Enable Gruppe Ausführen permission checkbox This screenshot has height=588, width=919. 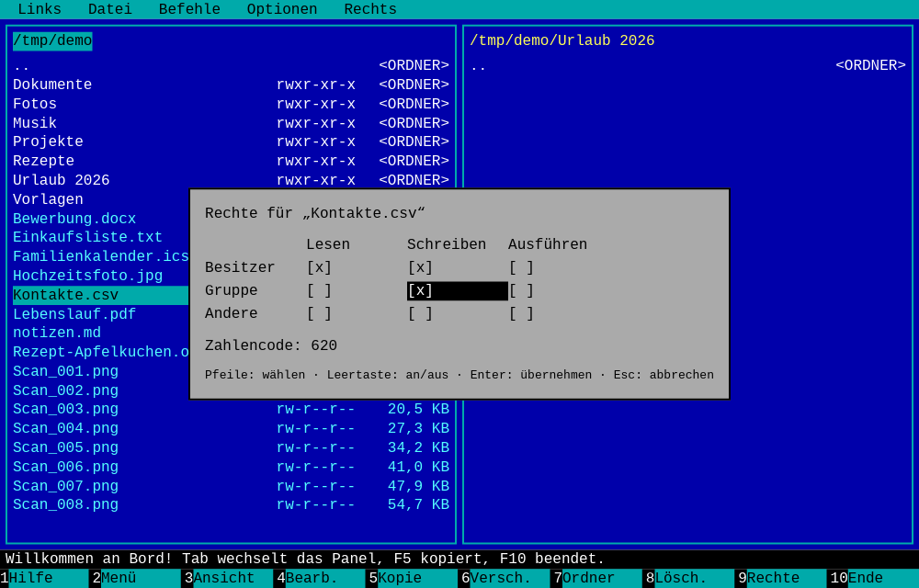click(521, 290)
